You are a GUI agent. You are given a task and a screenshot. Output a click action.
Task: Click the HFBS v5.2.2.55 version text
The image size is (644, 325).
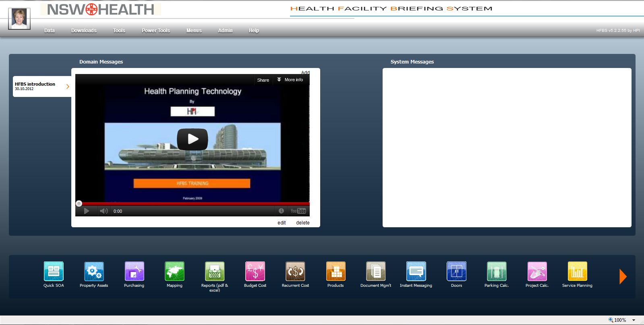618,31
